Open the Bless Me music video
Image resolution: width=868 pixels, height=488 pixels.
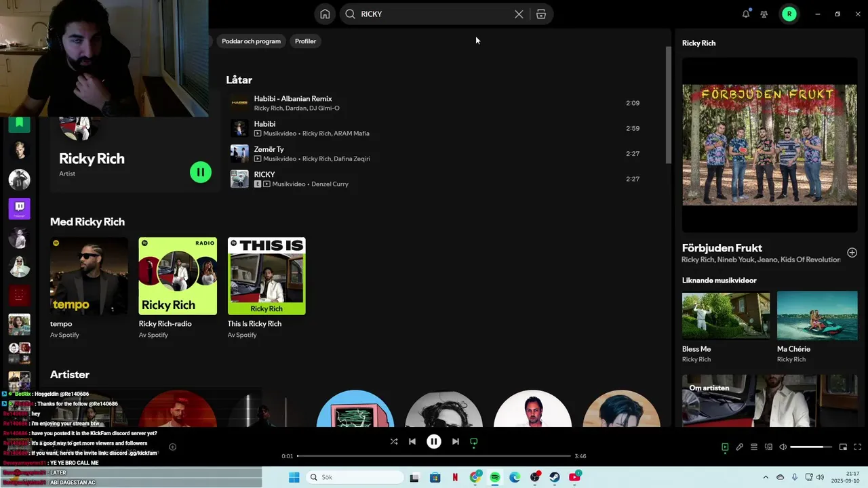(x=726, y=315)
